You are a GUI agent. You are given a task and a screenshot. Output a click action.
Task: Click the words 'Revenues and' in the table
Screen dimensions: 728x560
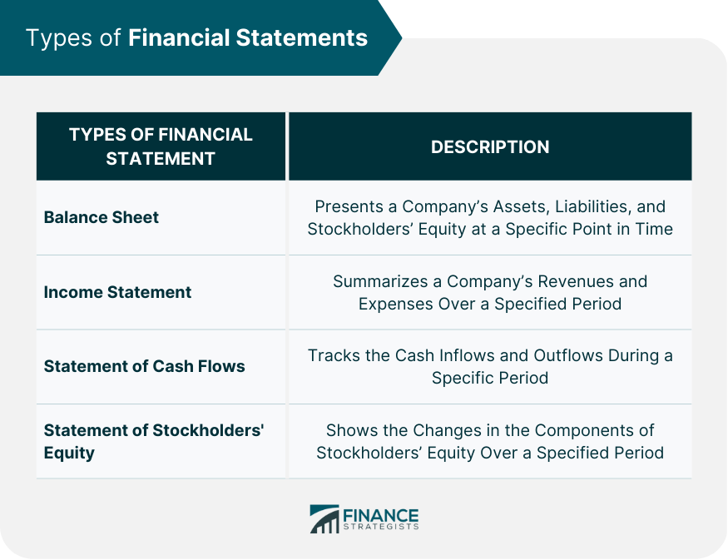pyautogui.click(x=595, y=281)
